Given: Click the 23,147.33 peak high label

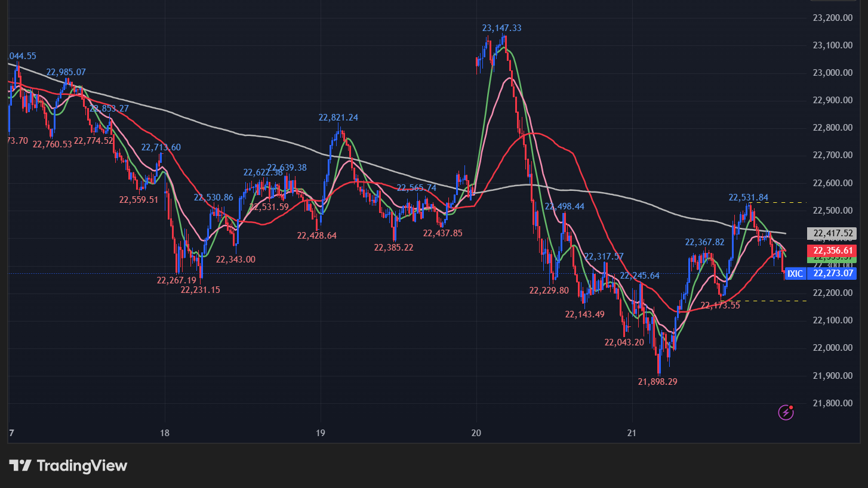Looking at the screenshot, I should [501, 28].
